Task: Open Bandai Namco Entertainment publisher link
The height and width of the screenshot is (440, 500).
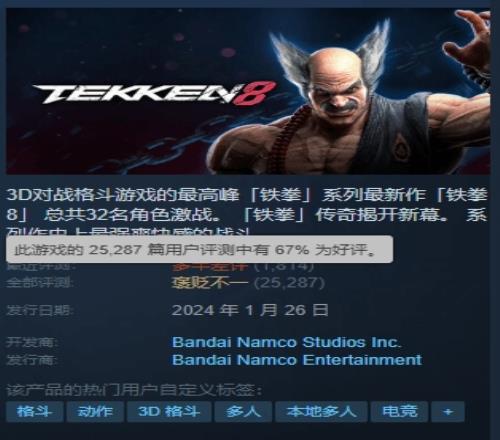Action: point(297,360)
